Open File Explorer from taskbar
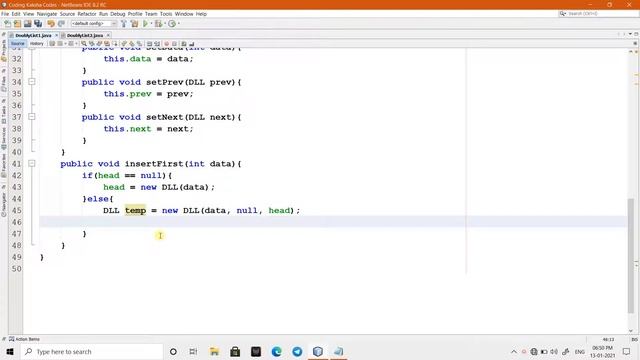The image size is (640, 360). (x=214, y=351)
